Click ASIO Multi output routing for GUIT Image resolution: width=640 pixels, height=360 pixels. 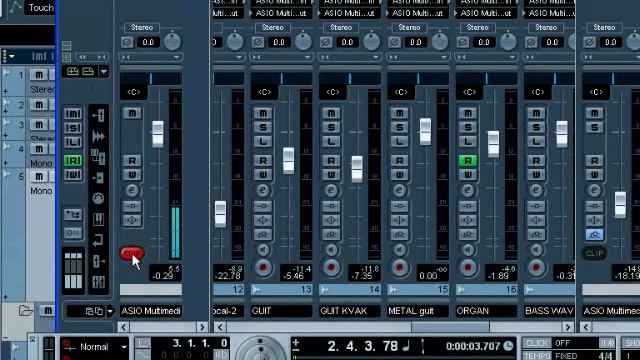click(281, 13)
